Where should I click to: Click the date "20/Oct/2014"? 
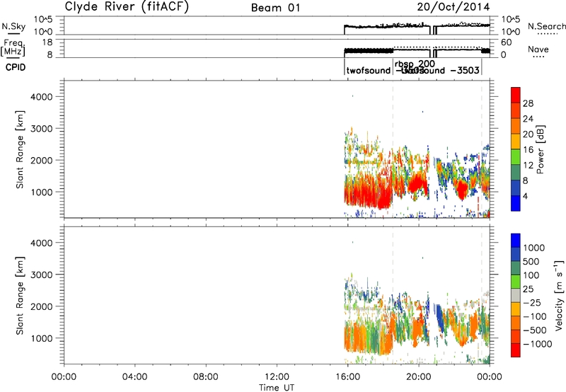pos(454,7)
